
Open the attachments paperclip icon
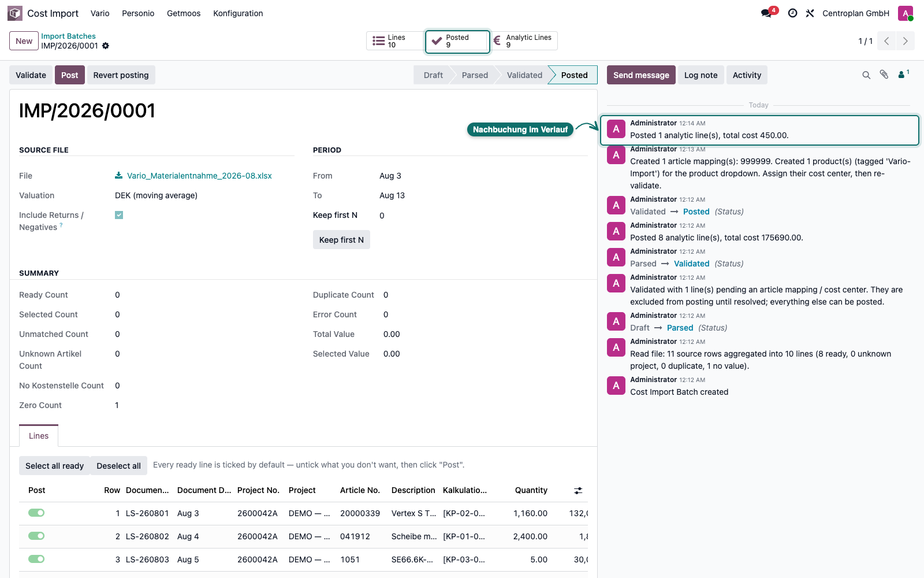point(884,75)
